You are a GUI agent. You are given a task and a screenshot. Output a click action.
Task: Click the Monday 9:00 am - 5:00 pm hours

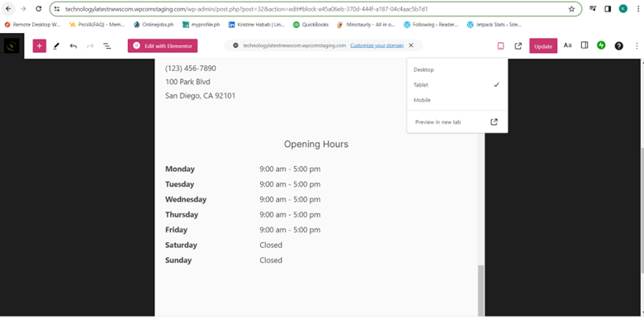point(290,169)
